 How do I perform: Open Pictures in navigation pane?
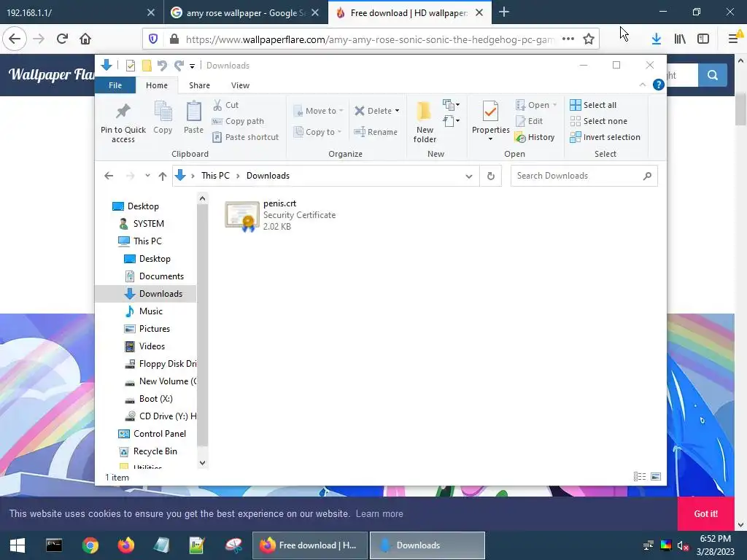(x=155, y=329)
